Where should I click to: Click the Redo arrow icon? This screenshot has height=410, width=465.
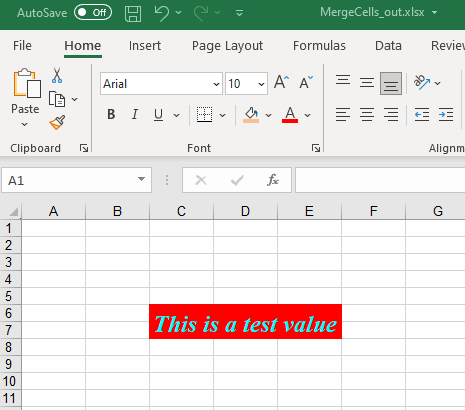click(x=201, y=13)
